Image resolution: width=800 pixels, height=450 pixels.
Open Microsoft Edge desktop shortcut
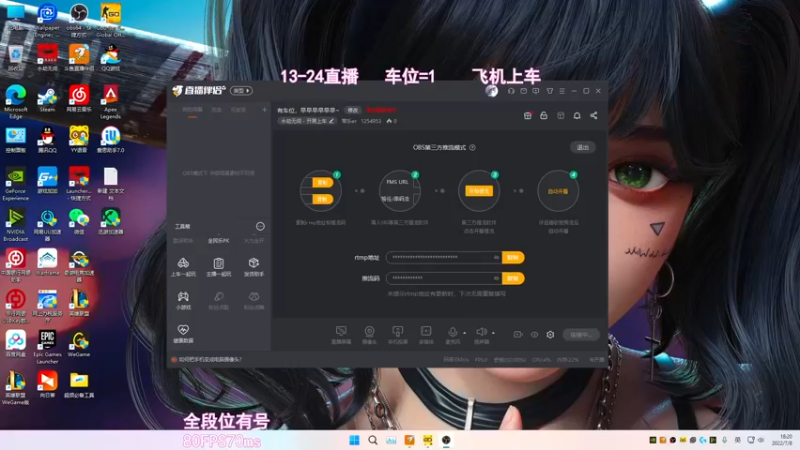tap(16, 102)
